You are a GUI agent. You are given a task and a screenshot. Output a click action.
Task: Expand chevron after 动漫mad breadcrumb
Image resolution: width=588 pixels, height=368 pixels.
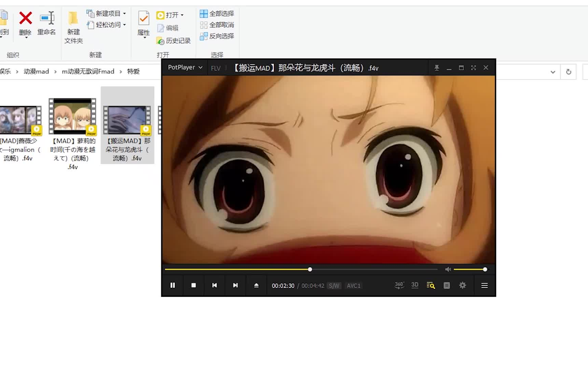click(x=55, y=72)
